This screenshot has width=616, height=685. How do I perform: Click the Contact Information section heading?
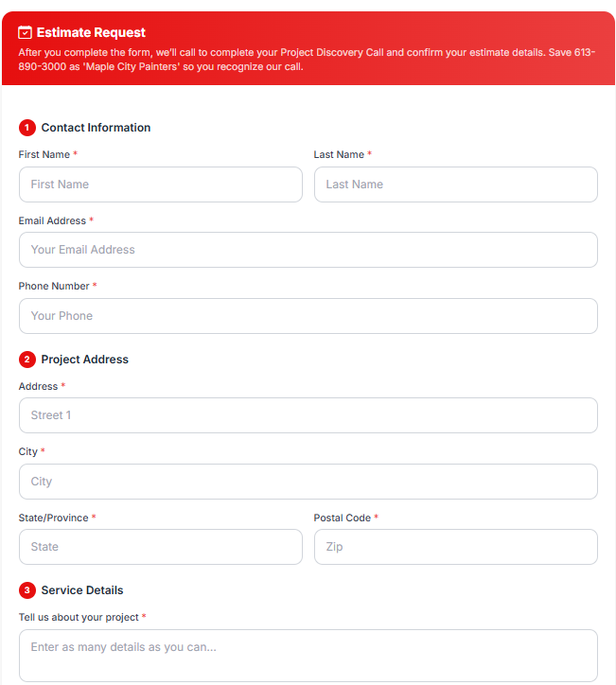(96, 128)
